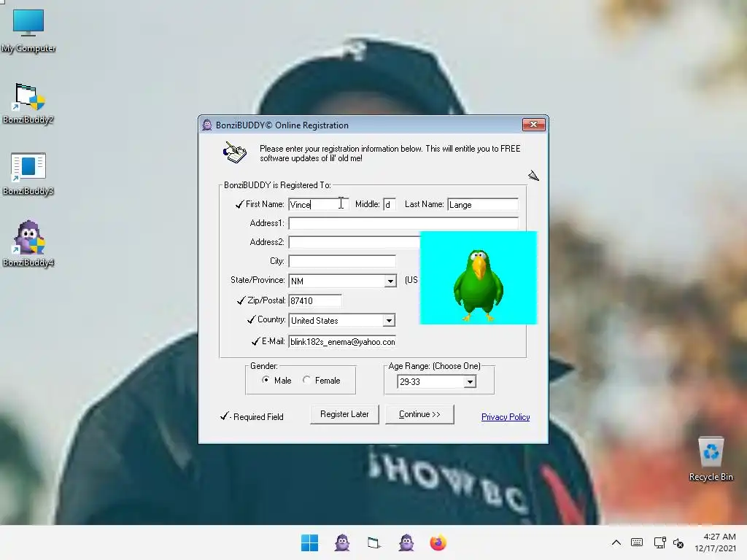Click the E-Mail input field

click(x=342, y=342)
